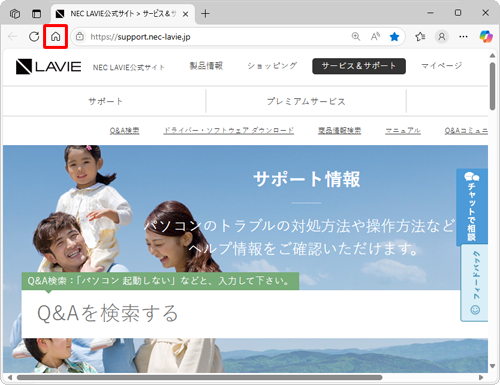This screenshot has width=500, height=385.
Task: Select サービス&サポート menu button
Action: click(x=359, y=66)
